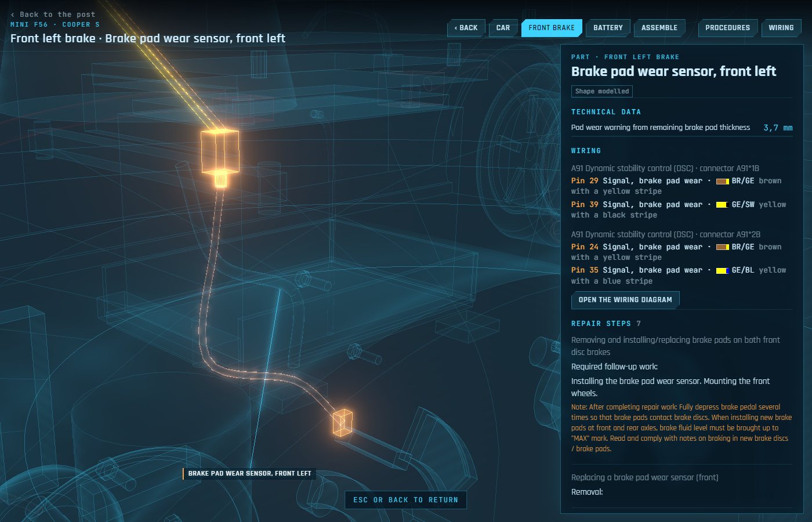
Task: Click the Pin 24 wiring row label
Action: tap(585, 247)
